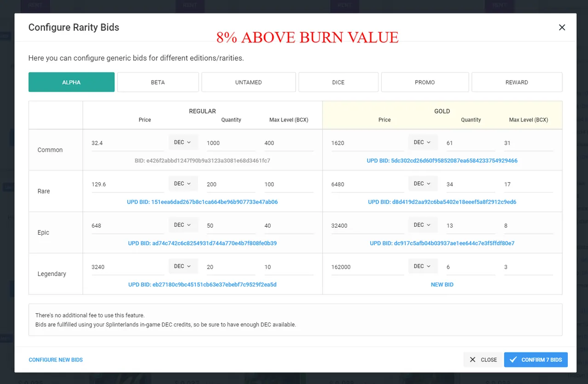Click the Common rarity row label
Screen dimensions: 588x384
[x=50, y=150]
